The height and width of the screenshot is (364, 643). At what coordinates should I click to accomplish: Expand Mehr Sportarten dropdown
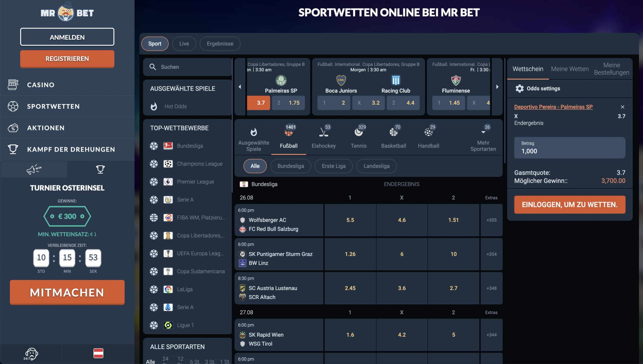pos(483,139)
